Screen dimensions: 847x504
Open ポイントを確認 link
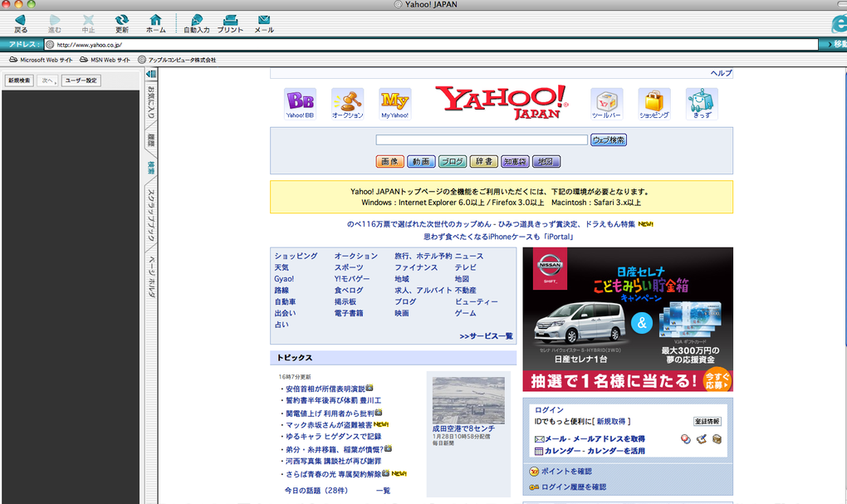566,472
